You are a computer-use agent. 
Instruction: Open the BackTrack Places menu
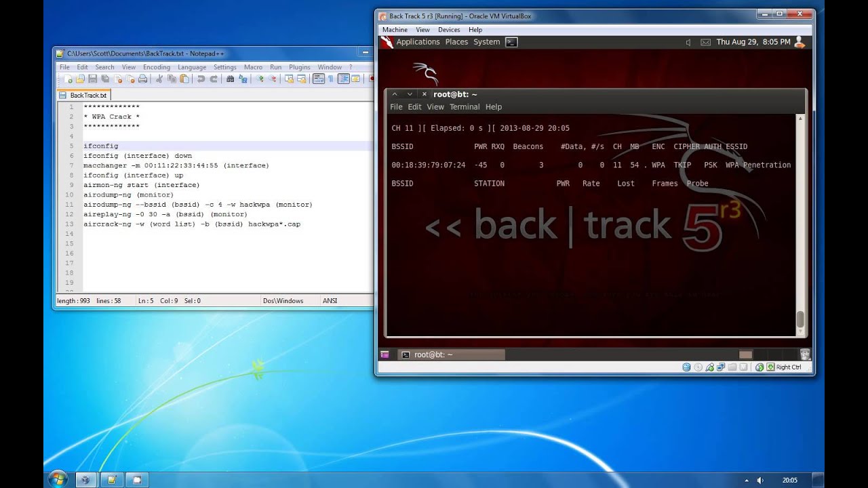pyautogui.click(x=456, y=42)
